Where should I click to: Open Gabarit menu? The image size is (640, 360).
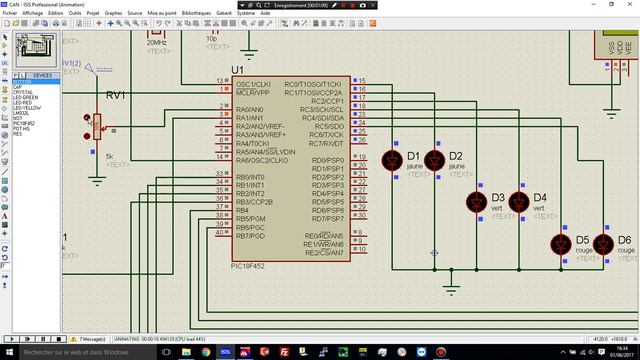(224, 13)
